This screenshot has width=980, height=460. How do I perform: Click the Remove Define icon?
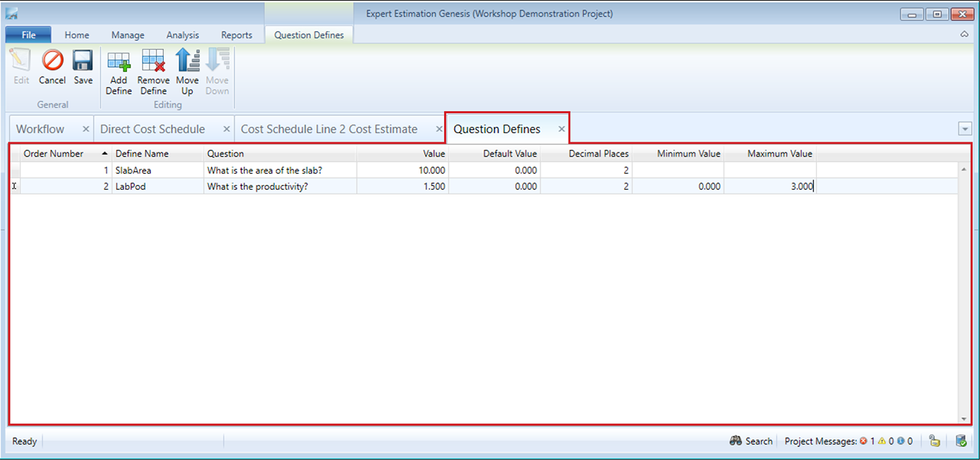point(153,61)
